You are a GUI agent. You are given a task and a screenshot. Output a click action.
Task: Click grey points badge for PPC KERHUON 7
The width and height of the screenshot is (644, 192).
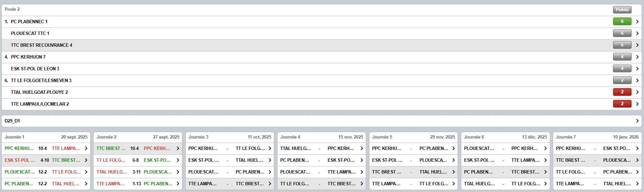(622, 57)
